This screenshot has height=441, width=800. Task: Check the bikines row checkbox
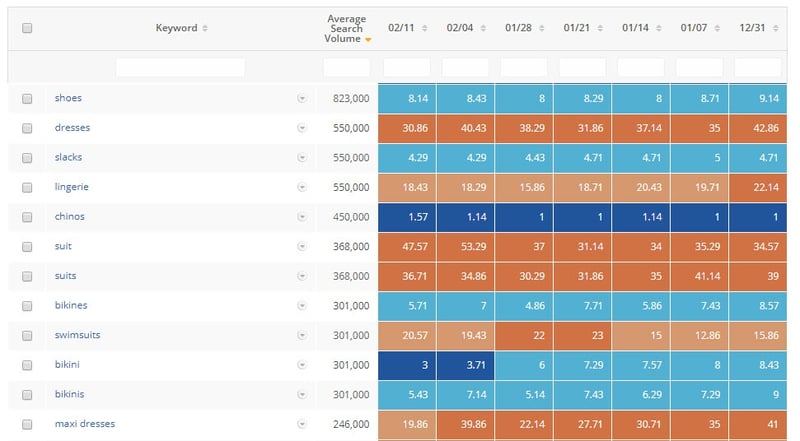tap(27, 306)
